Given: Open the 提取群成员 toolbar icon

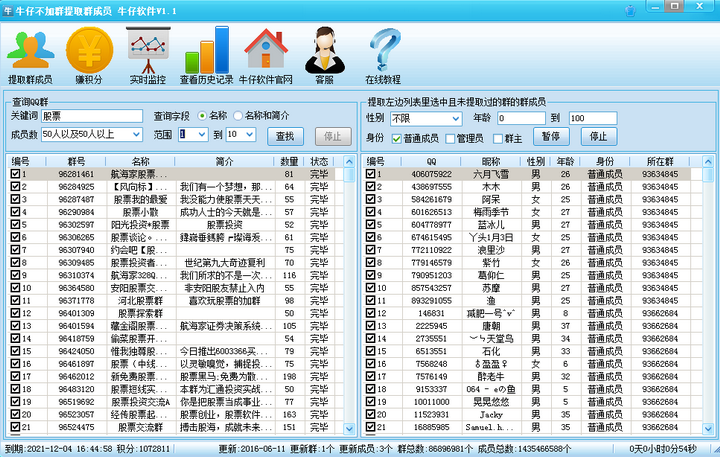Looking at the screenshot, I should pyautogui.click(x=31, y=48).
